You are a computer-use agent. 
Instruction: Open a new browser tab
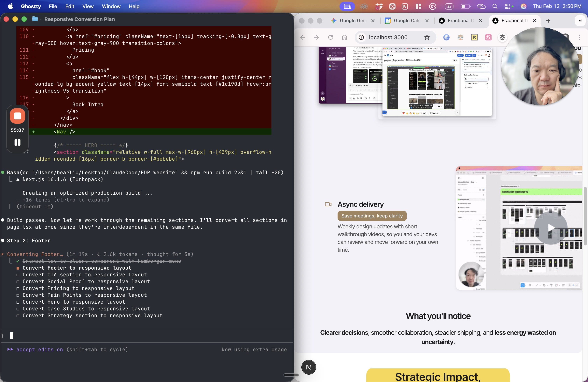(548, 20)
